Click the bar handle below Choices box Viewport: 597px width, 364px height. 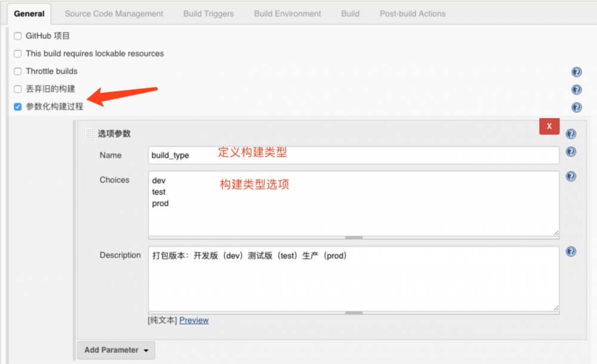click(x=353, y=237)
